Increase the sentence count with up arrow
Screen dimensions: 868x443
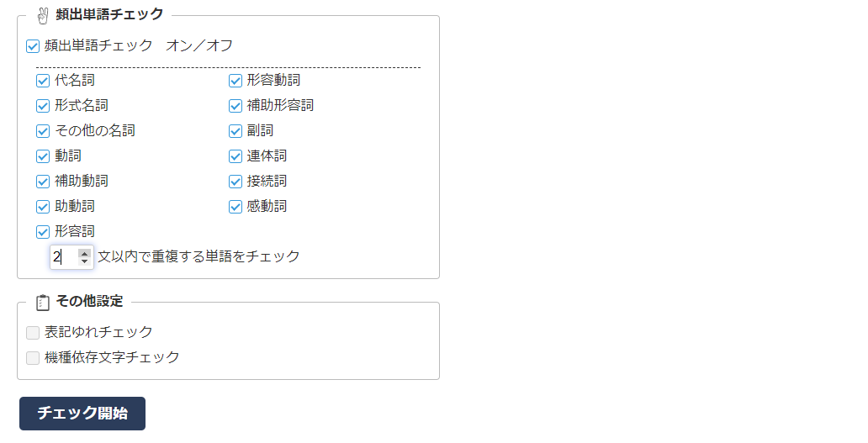(x=84, y=252)
